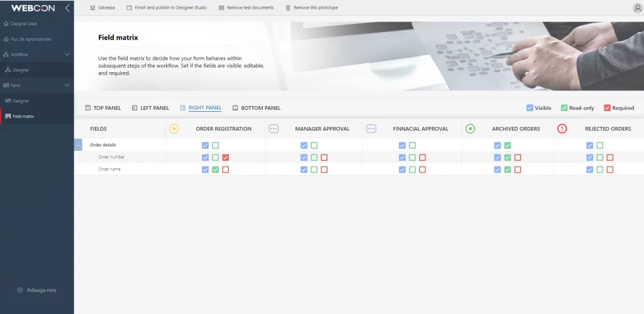Click the Remove this prototype trash icon
644x314 pixels.
tap(288, 8)
